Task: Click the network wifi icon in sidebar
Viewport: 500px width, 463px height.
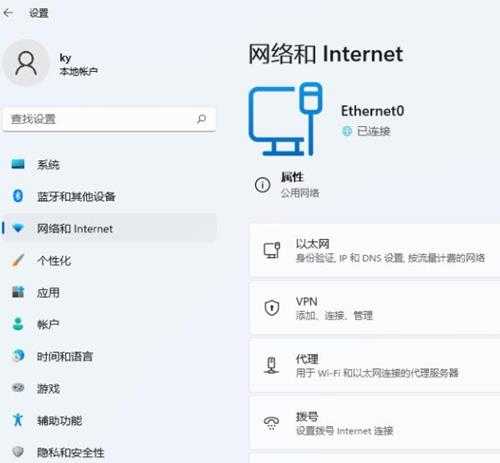Action: (18, 228)
